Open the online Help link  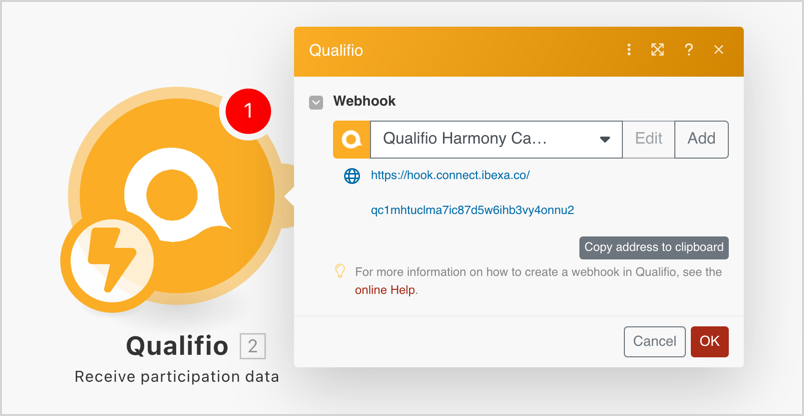tap(385, 290)
